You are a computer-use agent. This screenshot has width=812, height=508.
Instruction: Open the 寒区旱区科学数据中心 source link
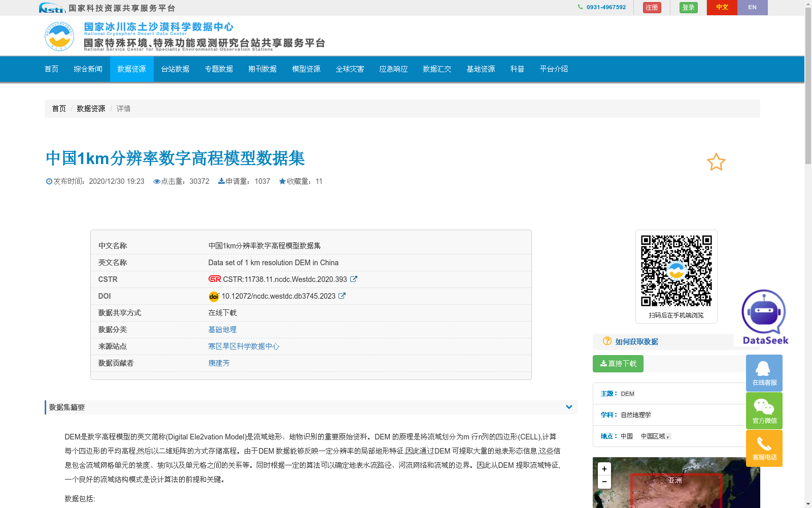pyautogui.click(x=244, y=346)
